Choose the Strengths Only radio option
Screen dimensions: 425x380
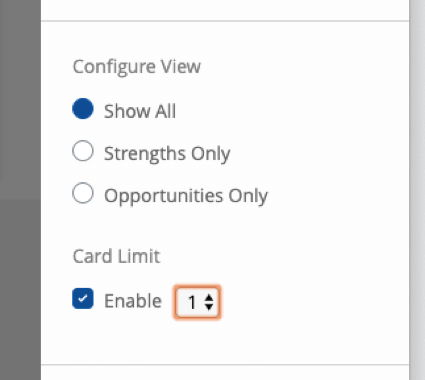click(x=83, y=151)
